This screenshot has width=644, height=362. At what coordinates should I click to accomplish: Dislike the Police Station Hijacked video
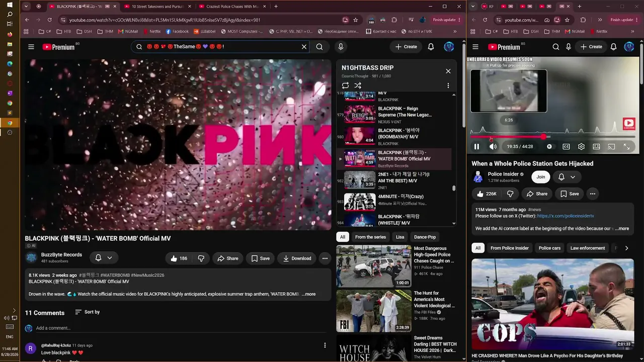[x=510, y=194]
